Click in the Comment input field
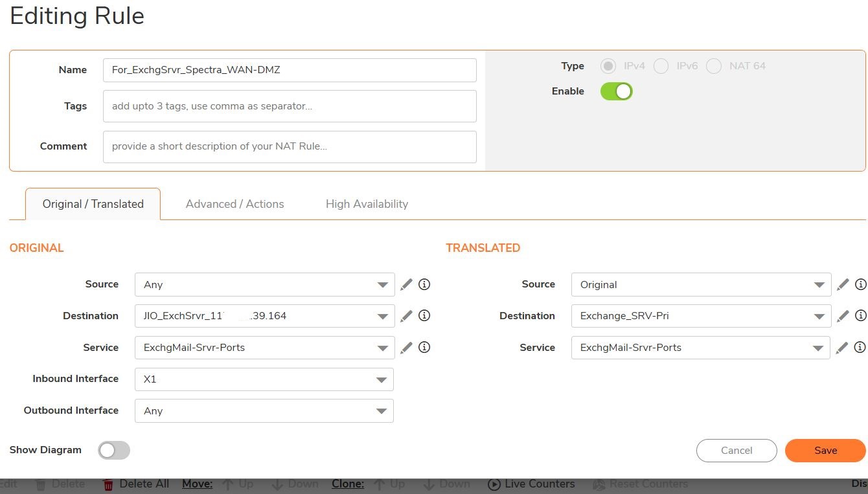This screenshot has height=494, width=868. [290, 147]
